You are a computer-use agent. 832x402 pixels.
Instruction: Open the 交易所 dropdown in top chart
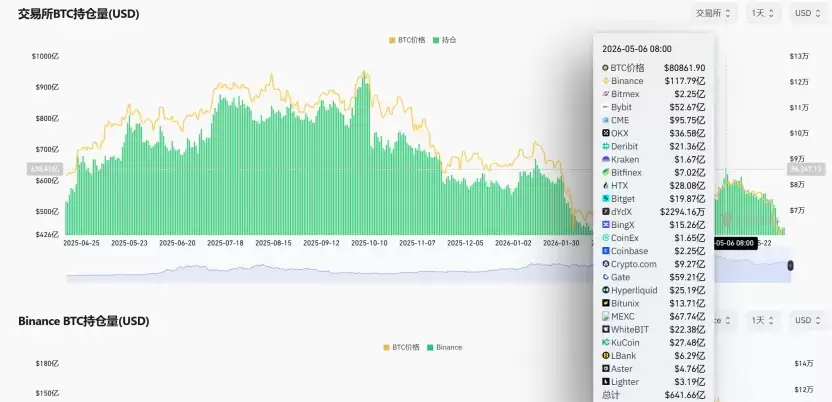click(714, 13)
